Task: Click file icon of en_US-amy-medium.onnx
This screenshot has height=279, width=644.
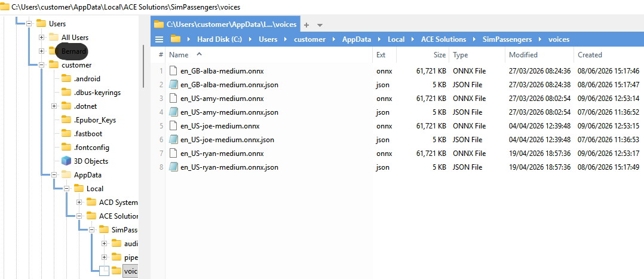Action: [x=173, y=98]
